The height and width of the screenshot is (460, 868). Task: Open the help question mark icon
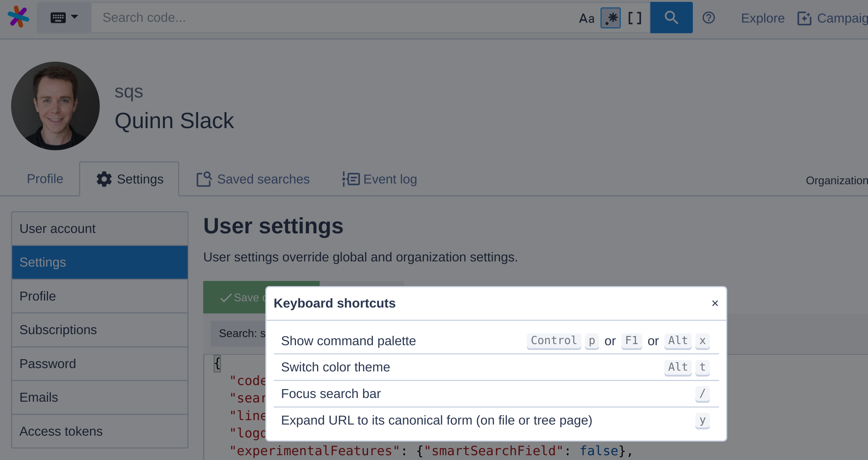708,18
